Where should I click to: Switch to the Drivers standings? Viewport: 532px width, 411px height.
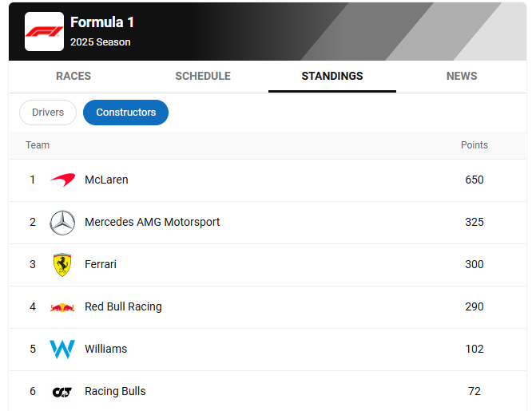pos(48,113)
